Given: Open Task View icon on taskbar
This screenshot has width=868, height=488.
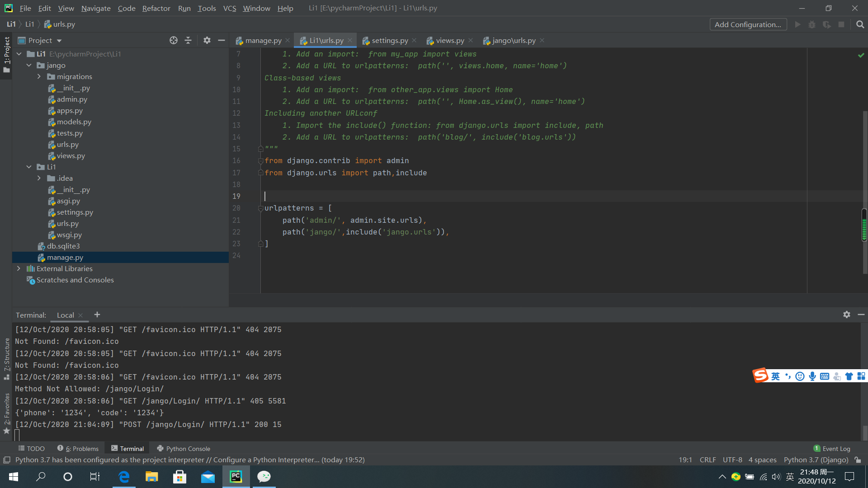Looking at the screenshot, I should [95, 477].
